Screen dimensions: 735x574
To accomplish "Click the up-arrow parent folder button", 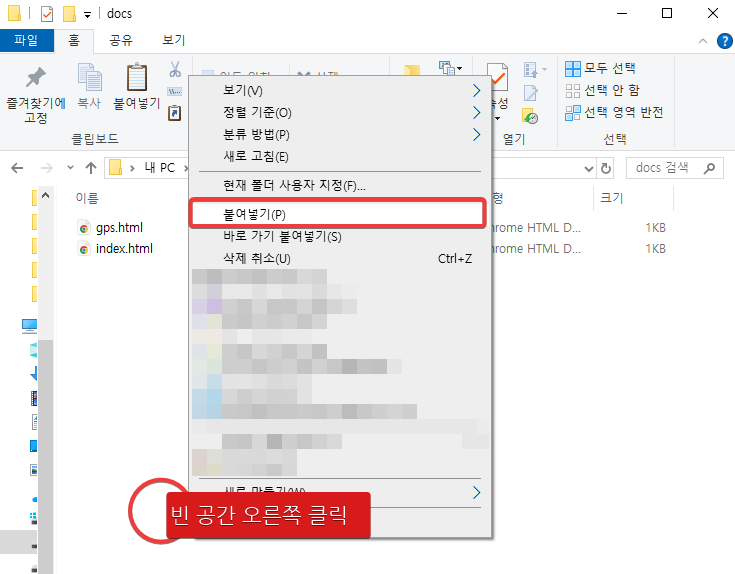I will coord(91,167).
